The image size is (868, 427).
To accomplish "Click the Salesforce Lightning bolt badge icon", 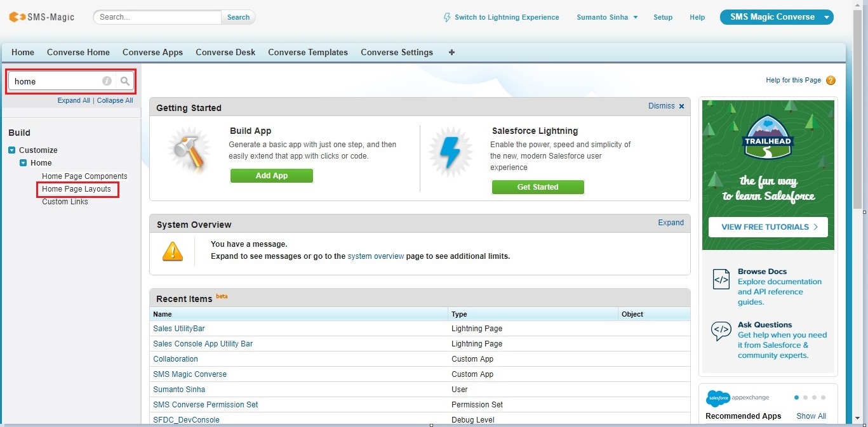I will point(450,153).
